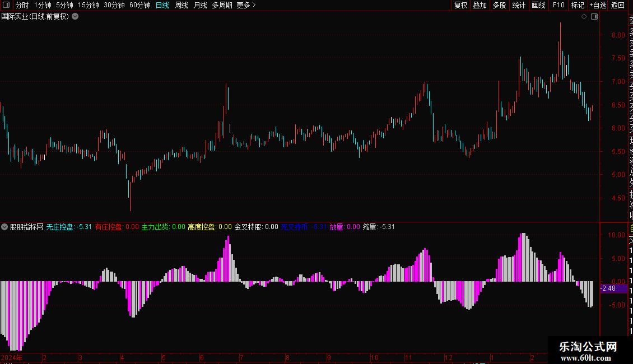Click the 高度控盘 0.00 indicator label

210,227
